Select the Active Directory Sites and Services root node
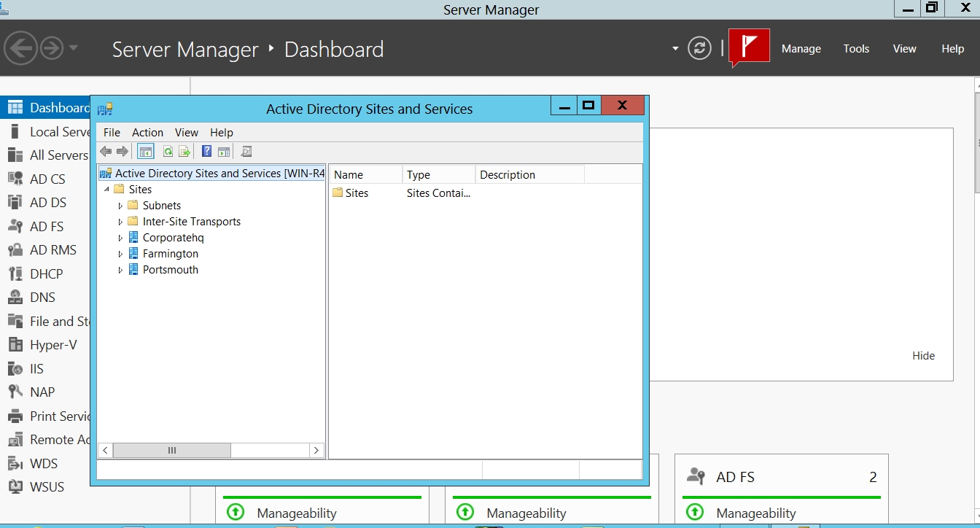Viewport: 980px width, 528px height. (x=211, y=174)
